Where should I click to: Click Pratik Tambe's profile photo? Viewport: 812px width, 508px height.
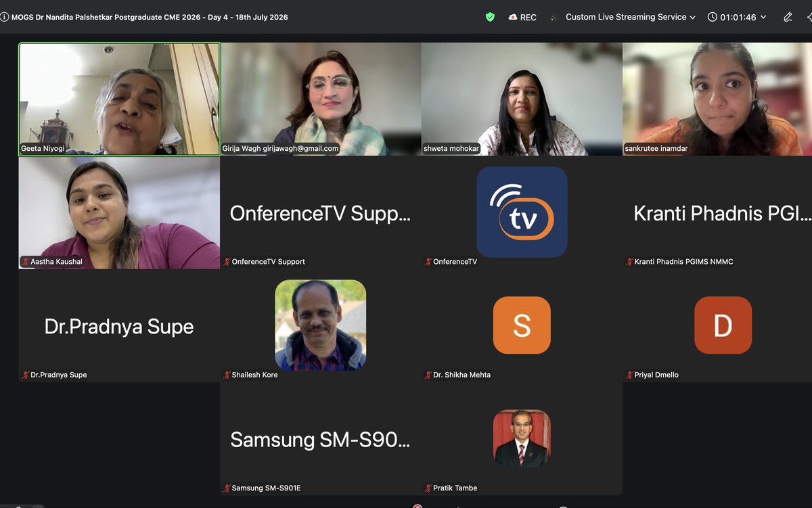tap(522, 438)
